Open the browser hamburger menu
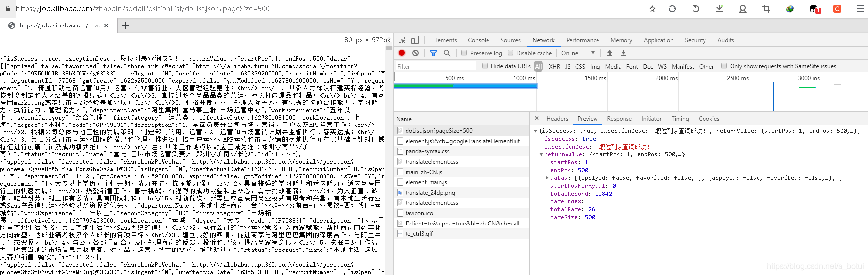This screenshot has width=868, height=275. [x=861, y=9]
